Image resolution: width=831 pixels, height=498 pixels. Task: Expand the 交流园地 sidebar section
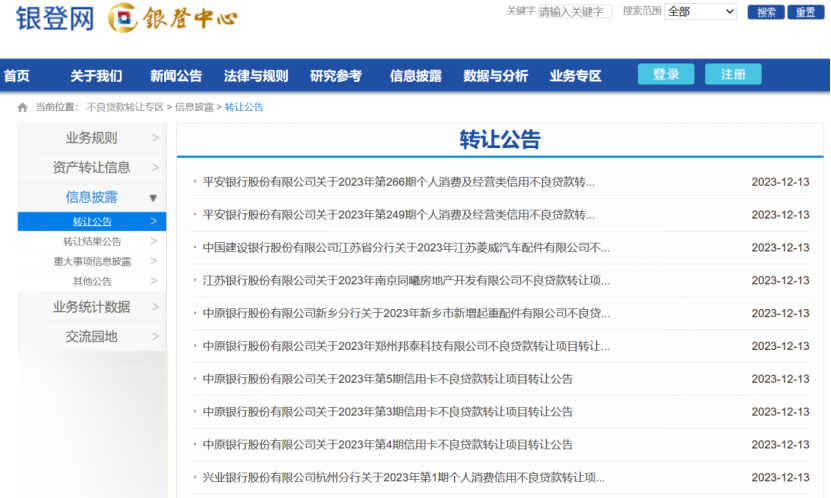pos(92,336)
